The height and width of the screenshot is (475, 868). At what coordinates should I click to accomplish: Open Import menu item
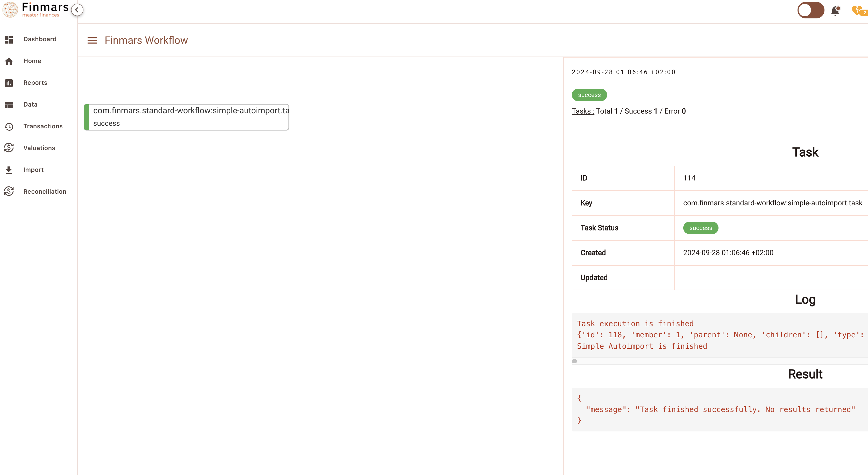point(33,170)
